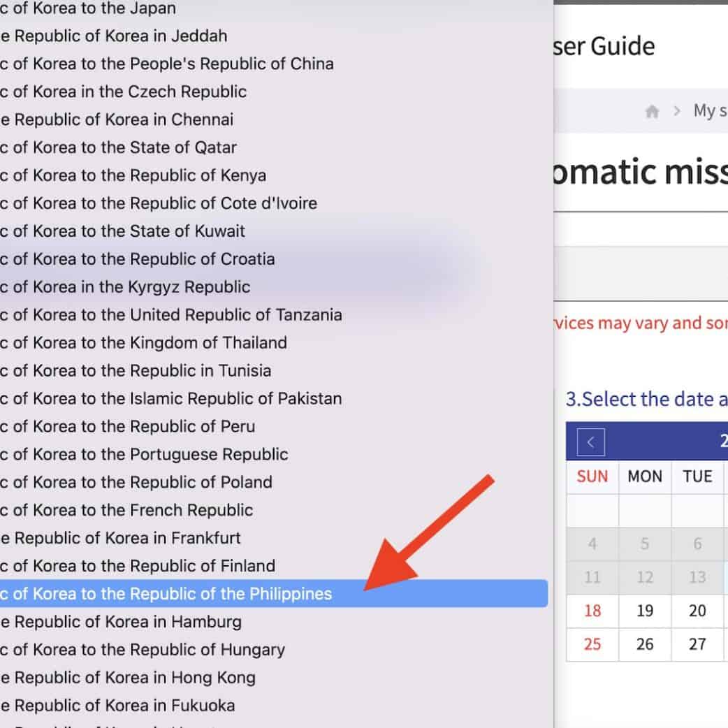Click the home icon in breadcrumb
This screenshot has height=728, width=728.
[652, 112]
